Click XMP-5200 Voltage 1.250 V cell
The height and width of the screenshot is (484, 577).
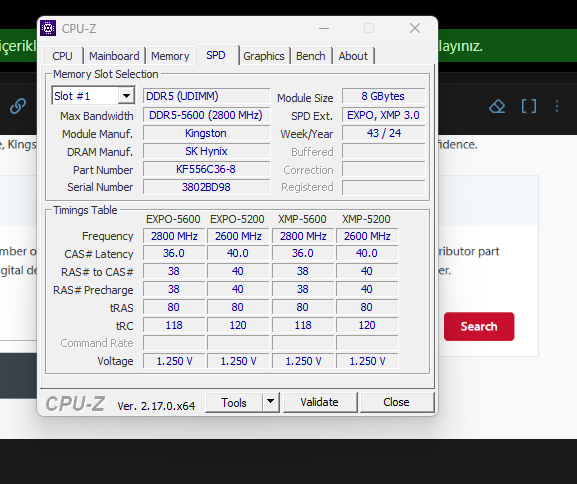click(367, 361)
